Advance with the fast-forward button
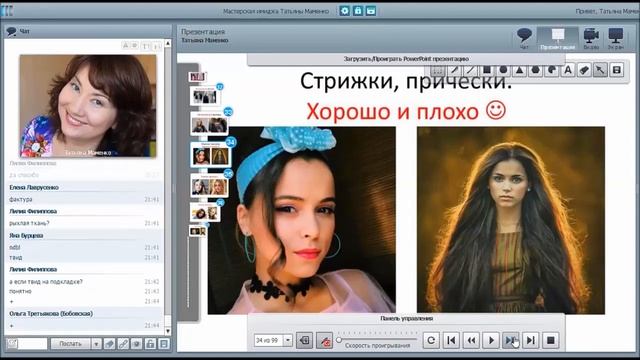Image resolution: width=640 pixels, height=360 pixels. click(x=511, y=340)
